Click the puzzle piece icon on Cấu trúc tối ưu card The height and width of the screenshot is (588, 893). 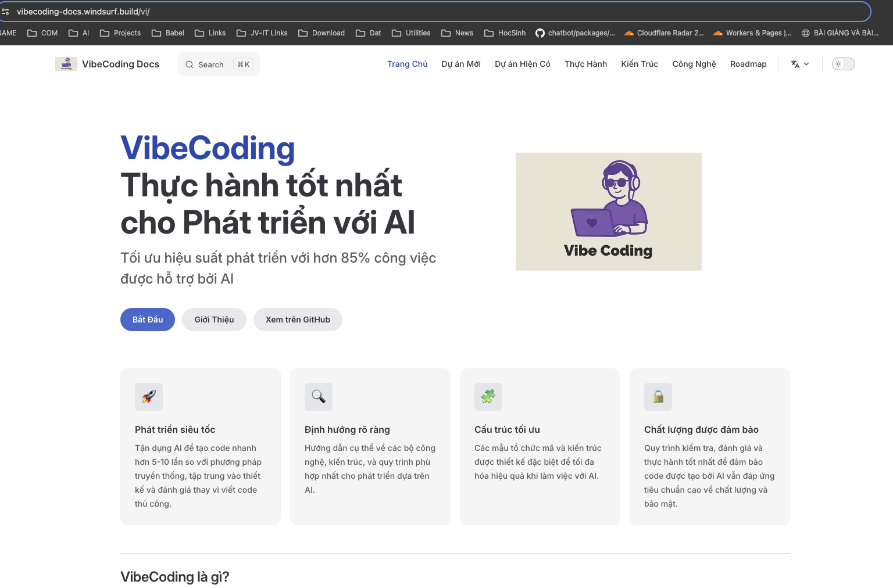coord(488,397)
